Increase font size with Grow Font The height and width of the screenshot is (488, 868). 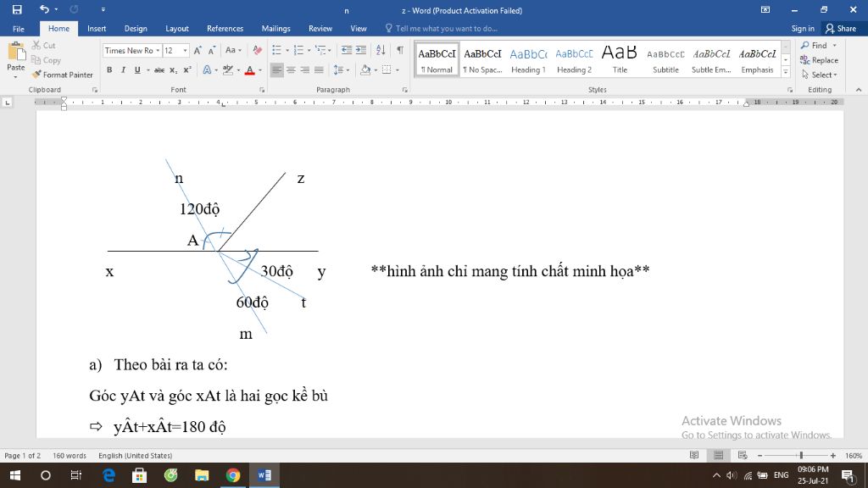click(198, 50)
